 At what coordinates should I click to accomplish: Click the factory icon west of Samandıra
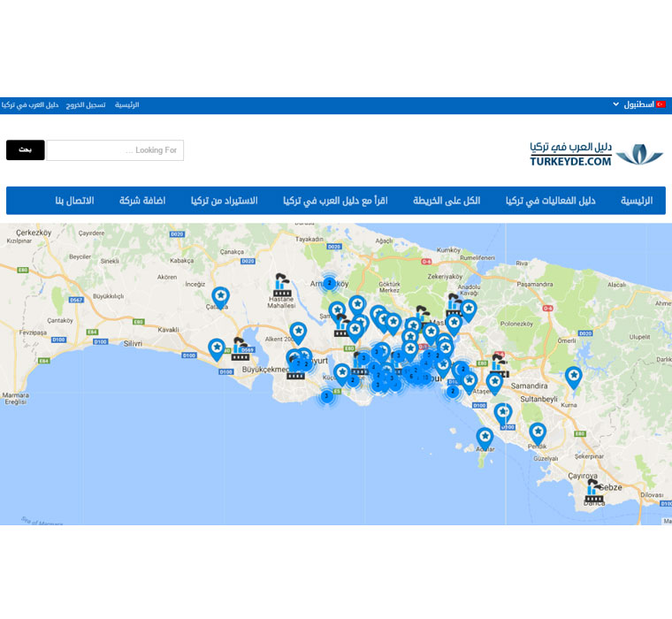[x=500, y=365]
